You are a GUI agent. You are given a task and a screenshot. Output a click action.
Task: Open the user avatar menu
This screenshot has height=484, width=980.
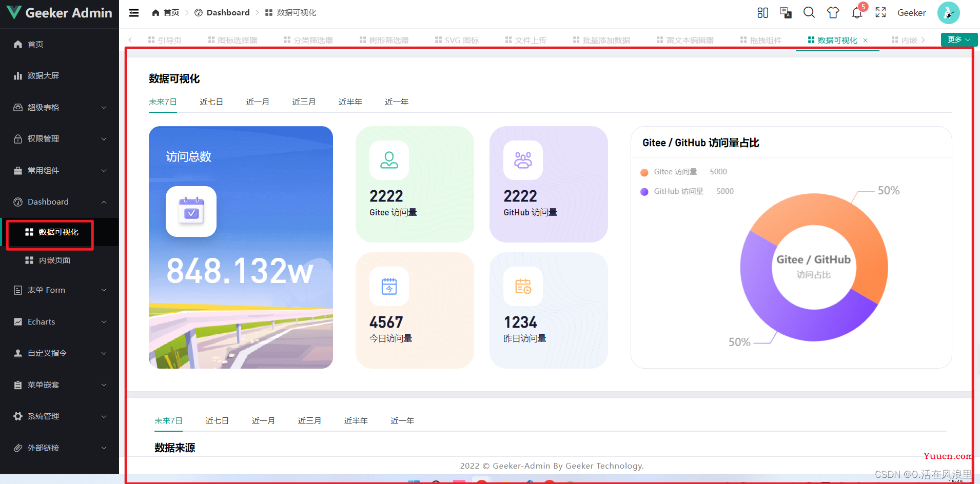tap(948, 13)
